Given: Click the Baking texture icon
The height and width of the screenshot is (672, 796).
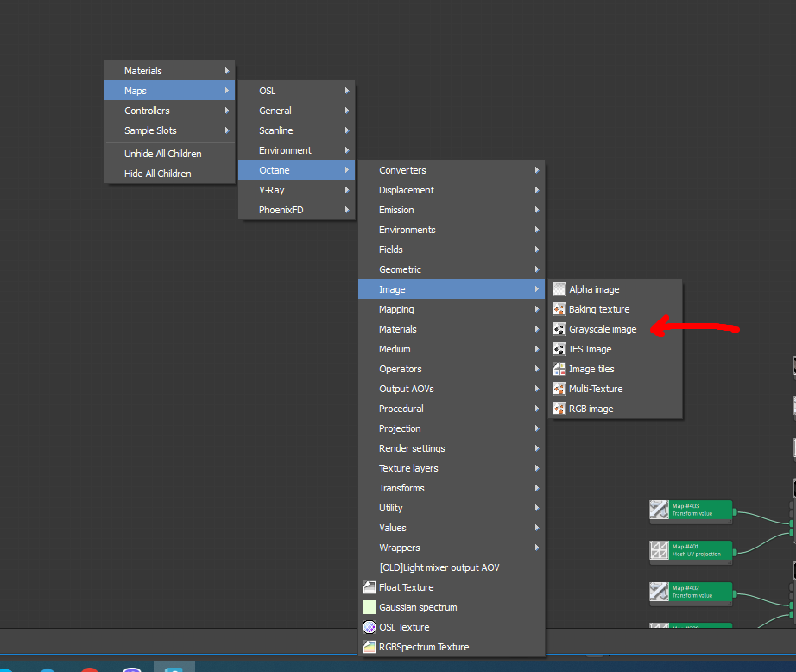Looking at the screenshot, I should [559, 309].
